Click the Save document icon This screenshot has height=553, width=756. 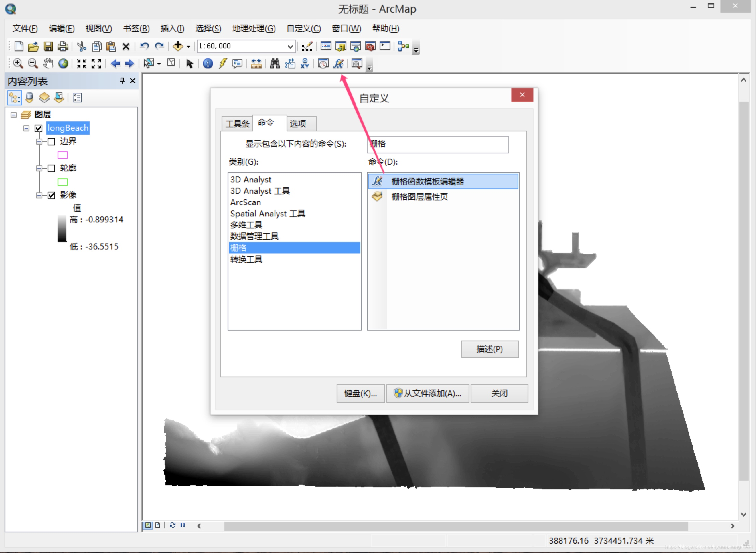click(48, 46)
